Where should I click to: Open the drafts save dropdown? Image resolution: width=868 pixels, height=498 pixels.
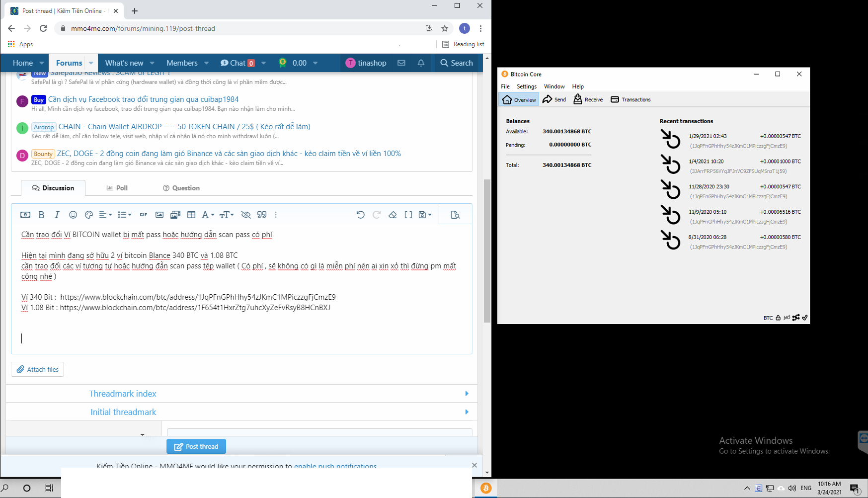click(x=425, y=215)
